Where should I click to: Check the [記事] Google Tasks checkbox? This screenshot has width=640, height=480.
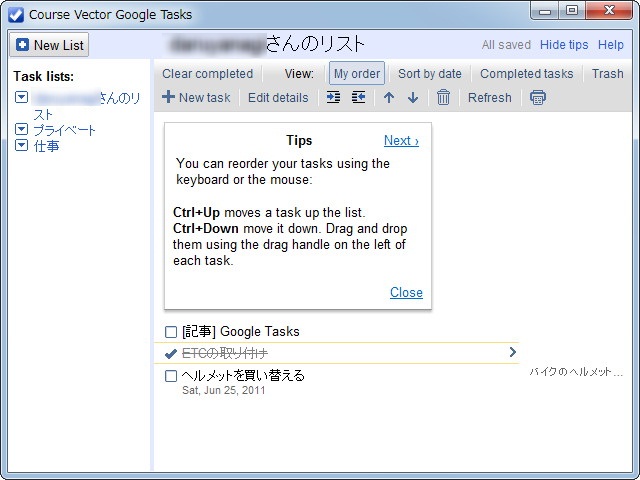click(x=171, y=332)
